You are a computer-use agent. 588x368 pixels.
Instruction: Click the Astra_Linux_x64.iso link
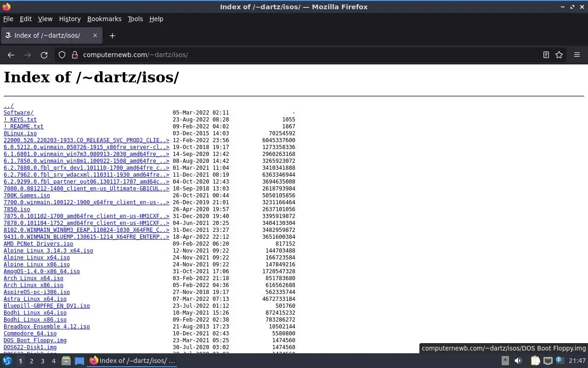(x=35, y=299)
